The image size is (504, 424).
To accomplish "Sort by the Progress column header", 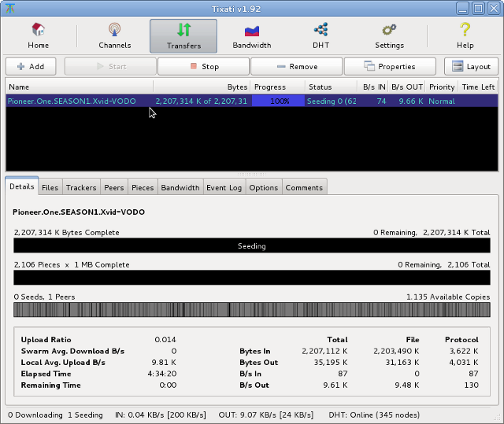I will [278, 87].
